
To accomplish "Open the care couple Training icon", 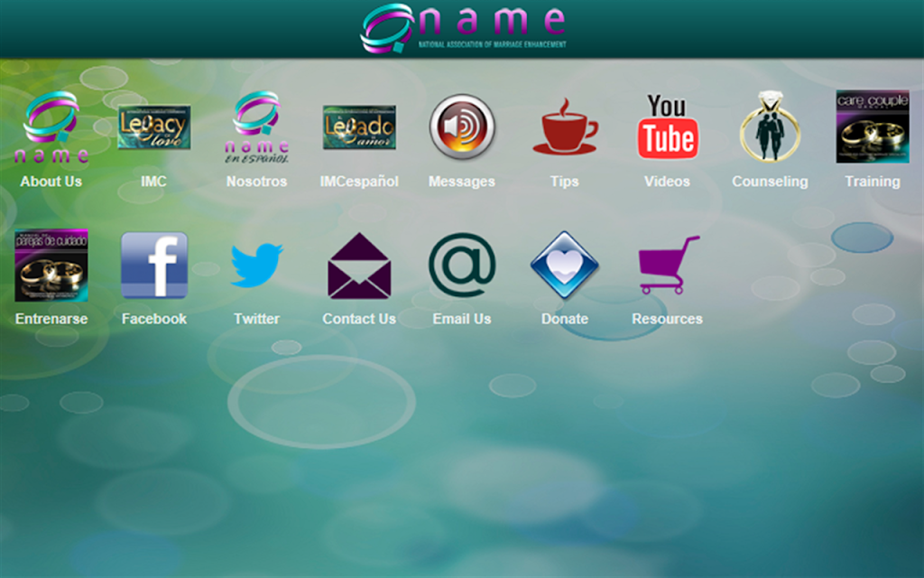I will click(873, 126).
